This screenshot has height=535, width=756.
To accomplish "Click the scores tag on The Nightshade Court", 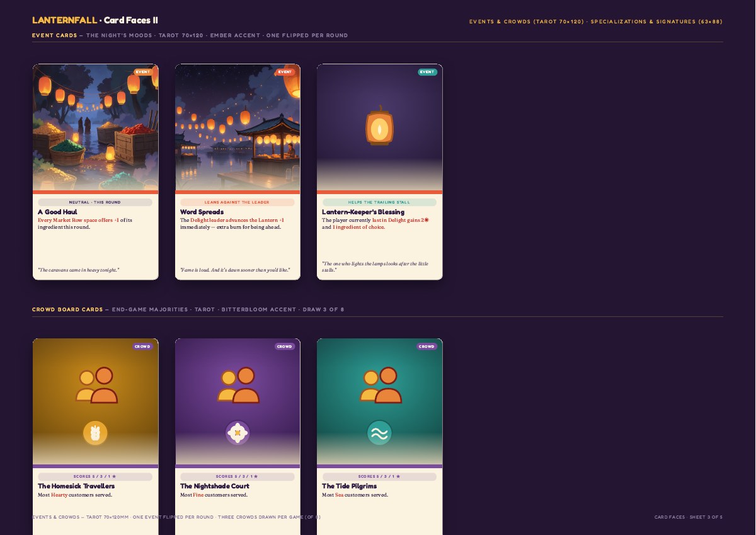I will [x=237, y=476].
